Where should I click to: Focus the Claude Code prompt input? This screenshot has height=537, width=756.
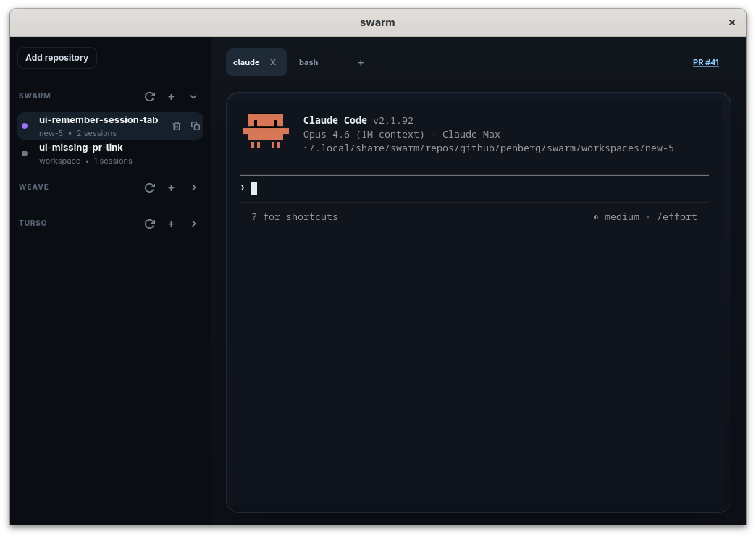pyautogui.click(x=474, y=188)
